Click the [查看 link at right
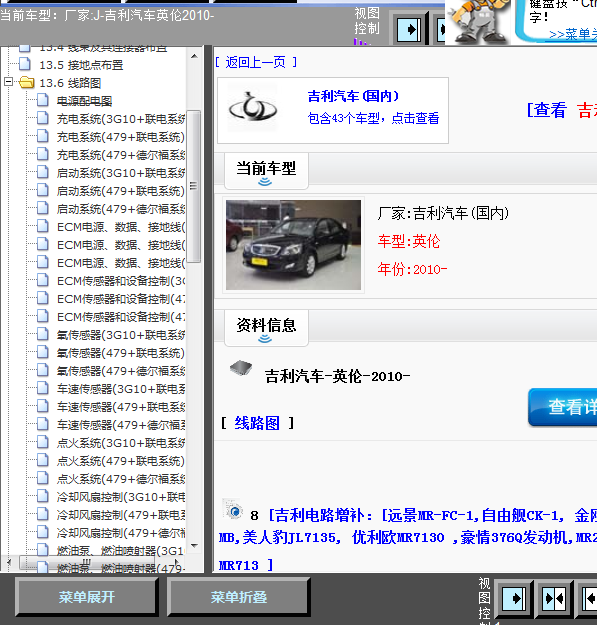This screenshot has width=597, height=625. [x=547, y=110]
